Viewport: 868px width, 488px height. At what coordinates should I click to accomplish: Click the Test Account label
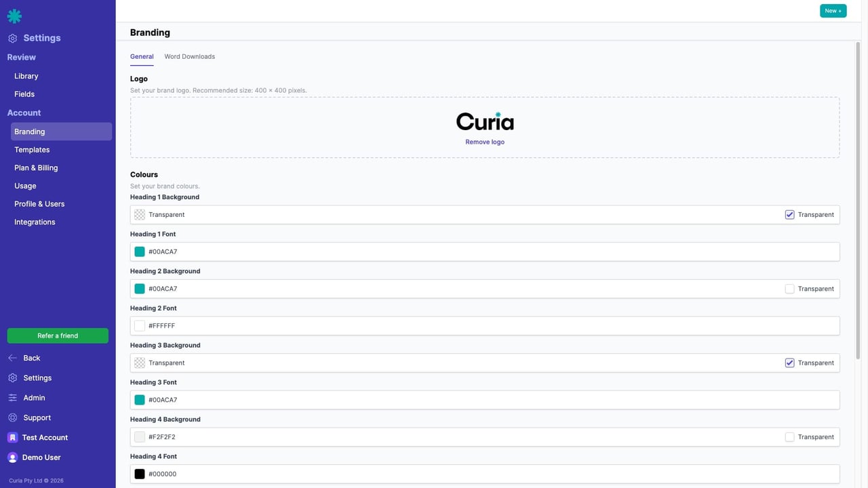pos(45,438)
